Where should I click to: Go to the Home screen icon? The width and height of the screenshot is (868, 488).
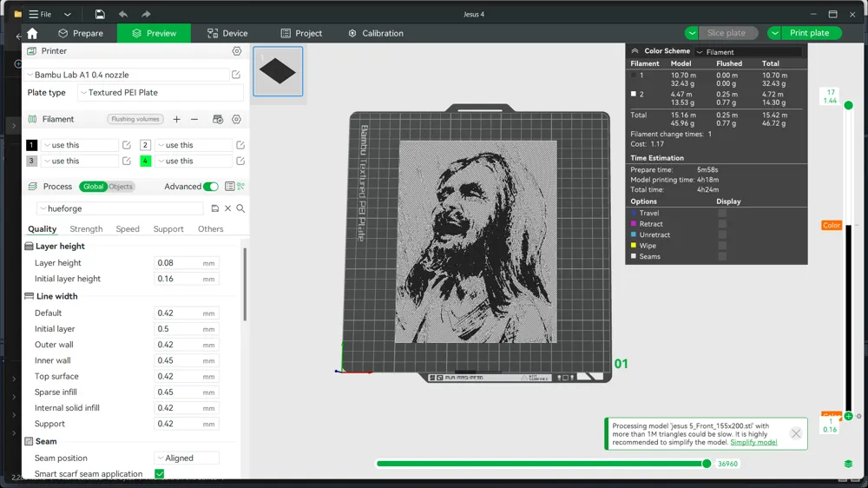[x=32, y=33]
